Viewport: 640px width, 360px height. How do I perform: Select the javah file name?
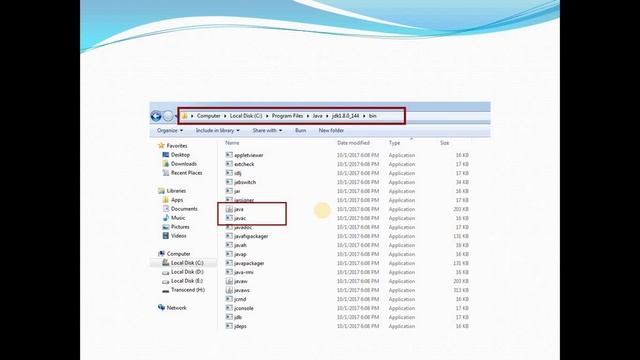(x=240, y=245)
